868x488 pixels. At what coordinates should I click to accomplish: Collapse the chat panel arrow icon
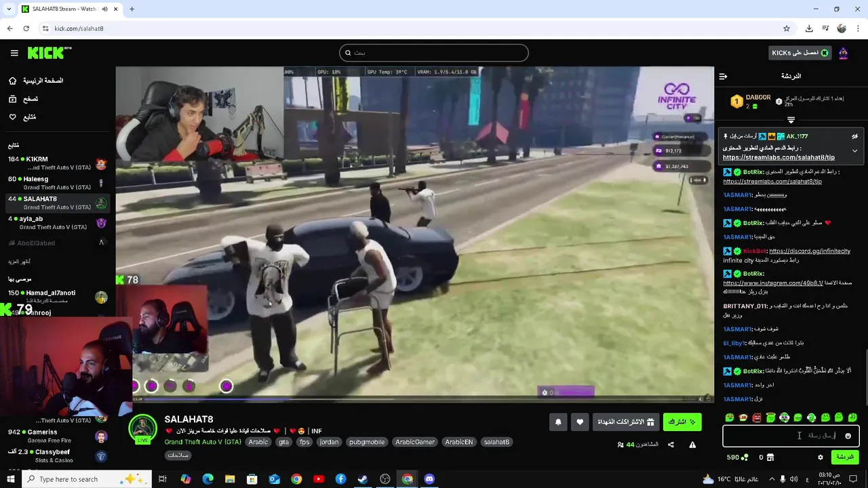click(723, 76)
